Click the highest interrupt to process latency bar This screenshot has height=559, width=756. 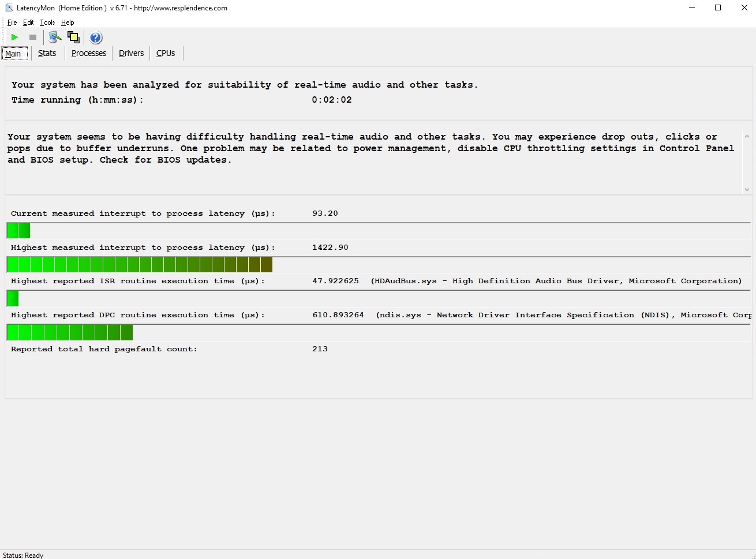pyautogui.click(x=379, y=265)
